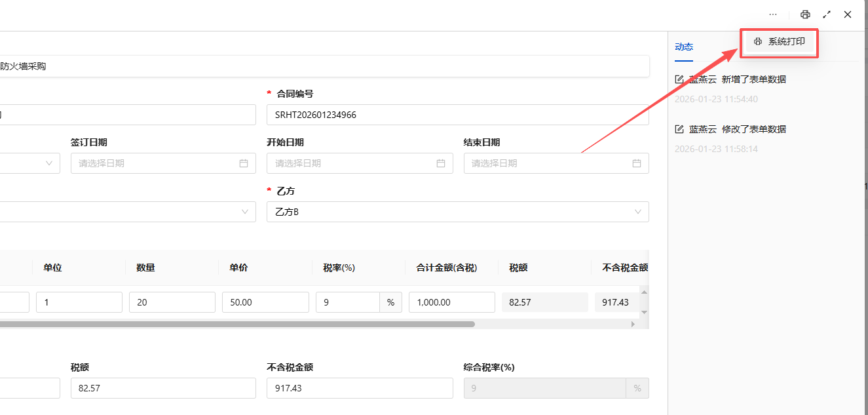The height and width of the screenshot is (415, 868).
Task: Open the calendar icon in 结束日期 field
Action: pos(636,163)
